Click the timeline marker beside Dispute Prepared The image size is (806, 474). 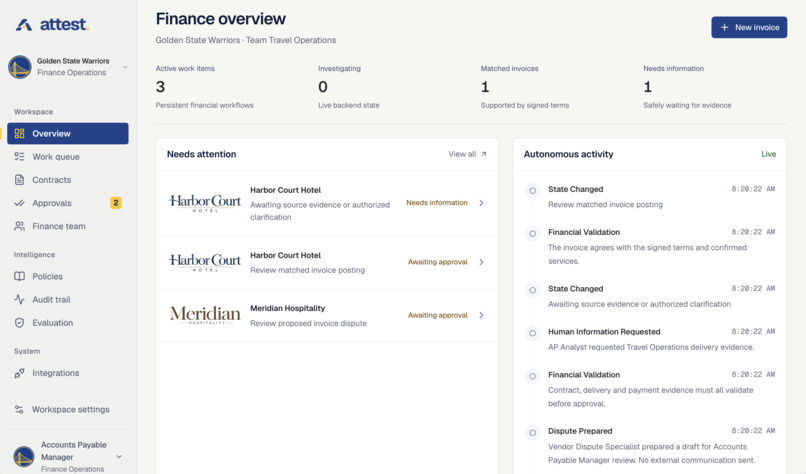pyautogui.click(x=533, y=433)
